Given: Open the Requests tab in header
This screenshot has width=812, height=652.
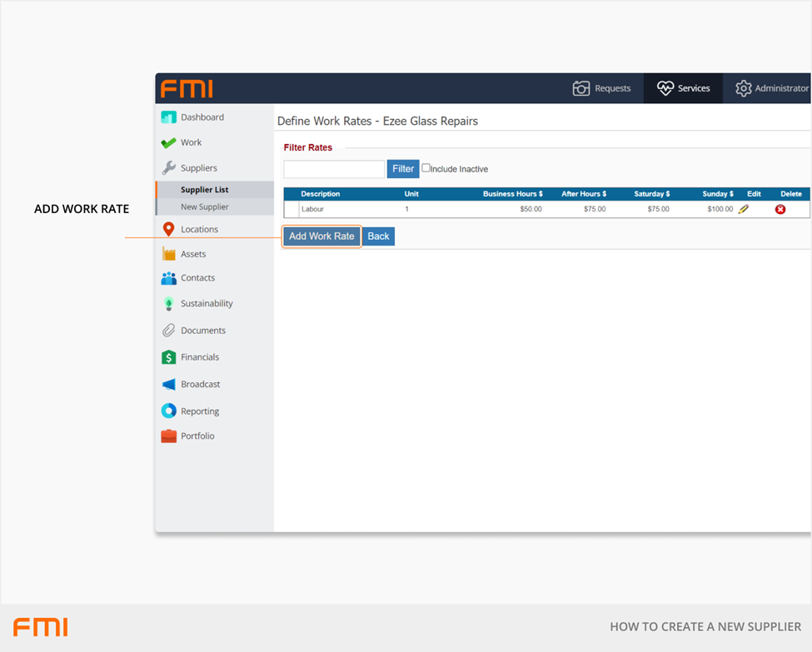Looking at the screenshot, I should (601, 88).
